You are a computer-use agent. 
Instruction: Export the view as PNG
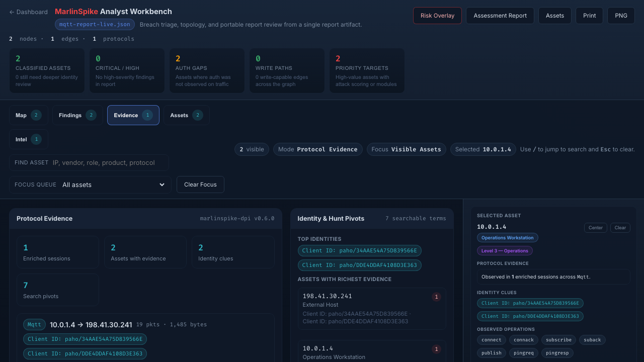pyautogui.click(x=620, y=15)
